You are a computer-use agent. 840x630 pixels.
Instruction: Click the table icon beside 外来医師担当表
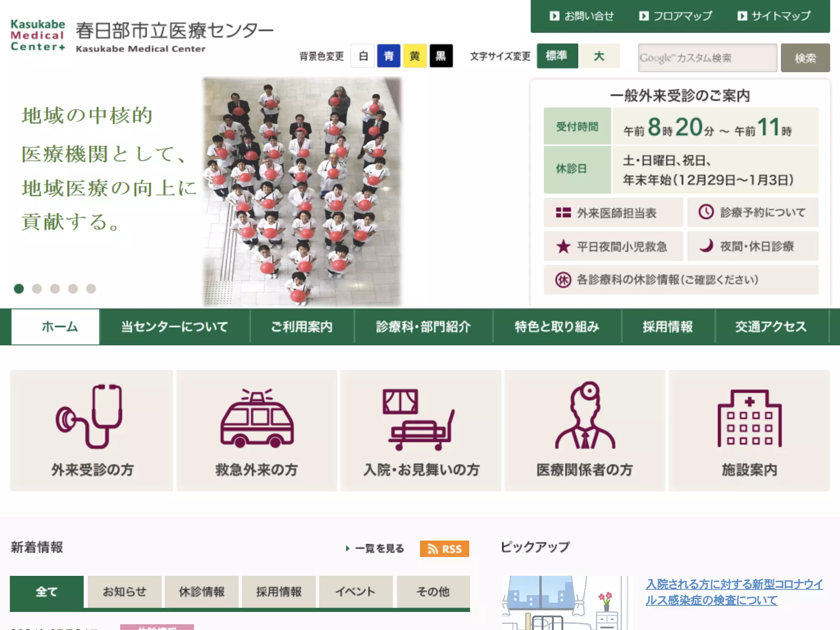563,212
